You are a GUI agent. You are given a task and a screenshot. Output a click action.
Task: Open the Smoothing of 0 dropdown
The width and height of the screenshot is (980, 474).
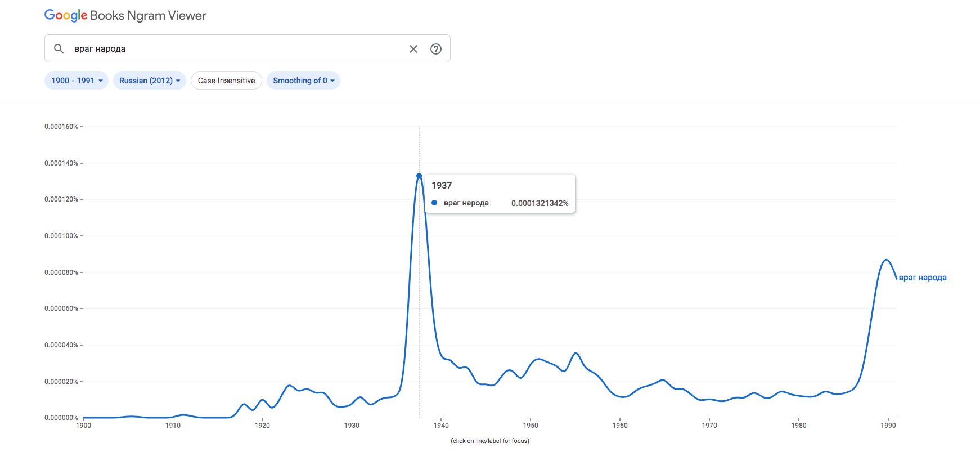pos(303,81)
